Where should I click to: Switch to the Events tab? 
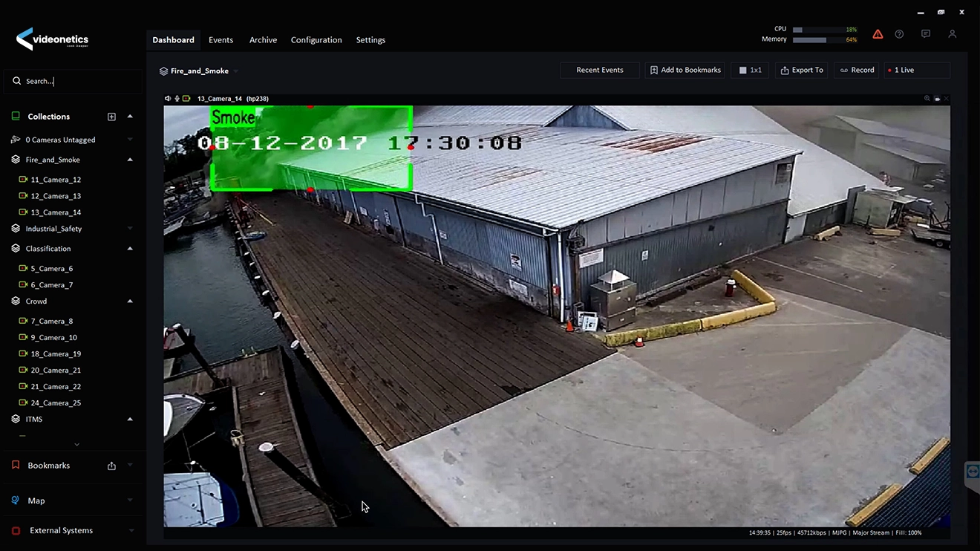pos(220,40)
